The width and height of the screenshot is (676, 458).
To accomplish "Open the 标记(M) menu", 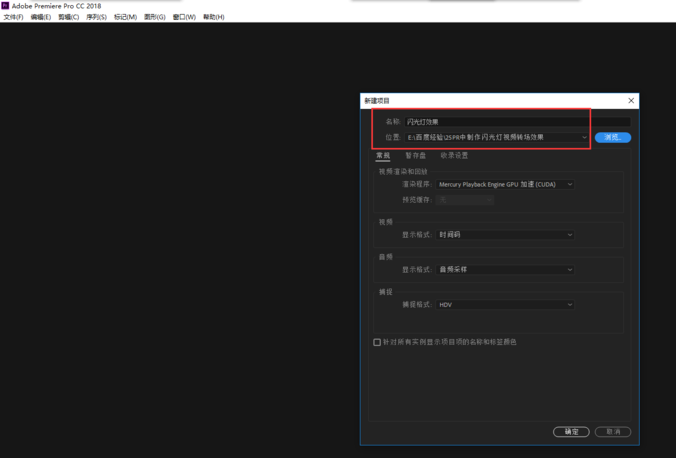I will [125, 17].
